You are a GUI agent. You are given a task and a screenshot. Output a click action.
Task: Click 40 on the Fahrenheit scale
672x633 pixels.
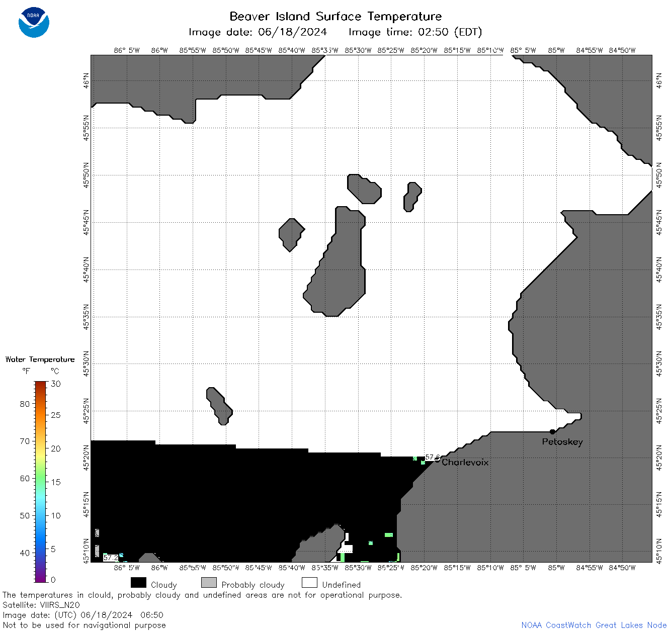point(25,553)
